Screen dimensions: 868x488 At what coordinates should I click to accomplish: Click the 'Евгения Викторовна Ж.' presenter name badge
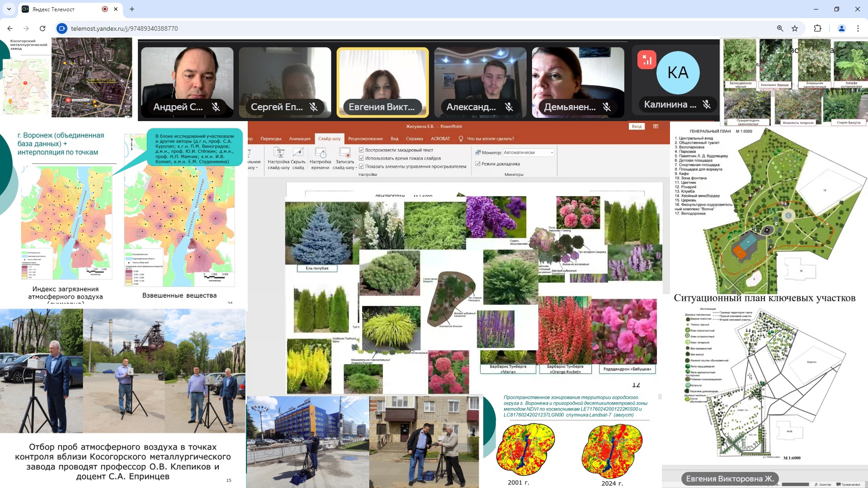tap(730, 479)
